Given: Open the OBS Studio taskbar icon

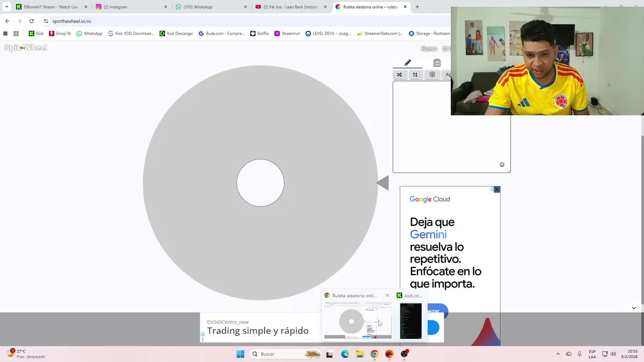Looking at the screenshot, I should coord(404,354).
